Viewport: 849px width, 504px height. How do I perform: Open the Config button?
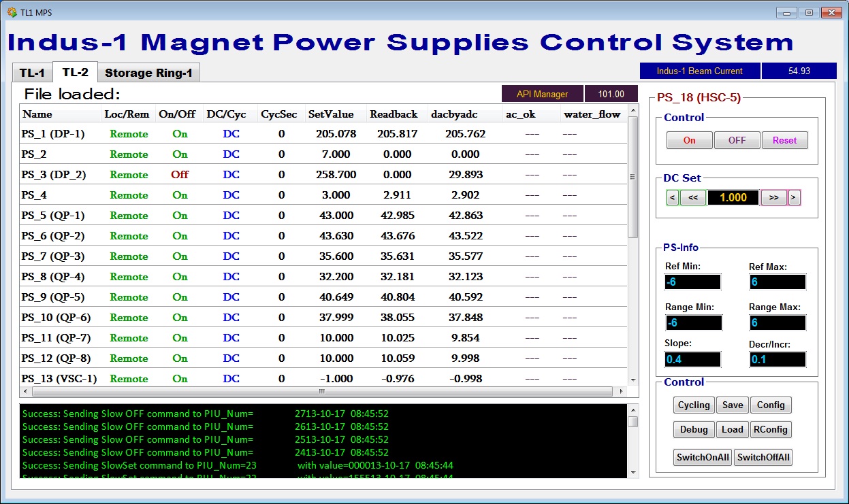point(771,405)
